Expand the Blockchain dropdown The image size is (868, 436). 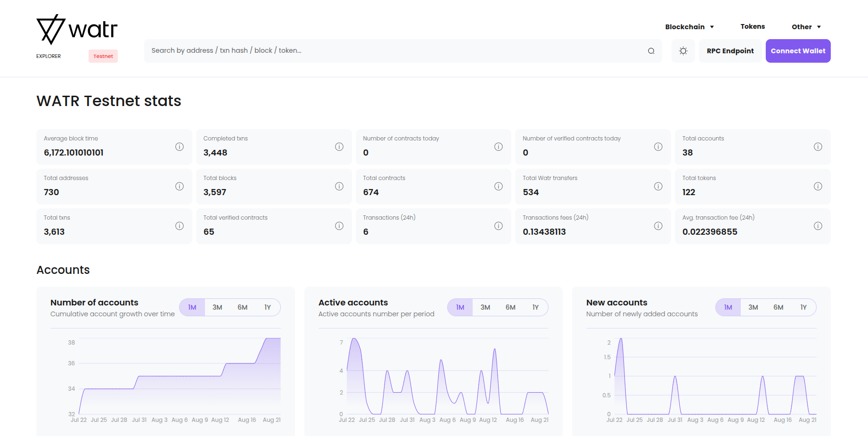click(x=689, y=26)
